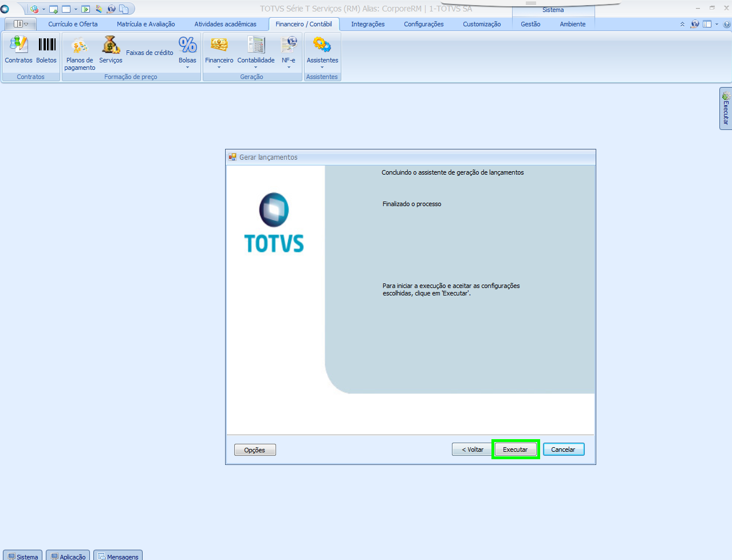Screen dimensions: 732x560
Task: Open the Gestão tab
Action: [x=530, y=24]
